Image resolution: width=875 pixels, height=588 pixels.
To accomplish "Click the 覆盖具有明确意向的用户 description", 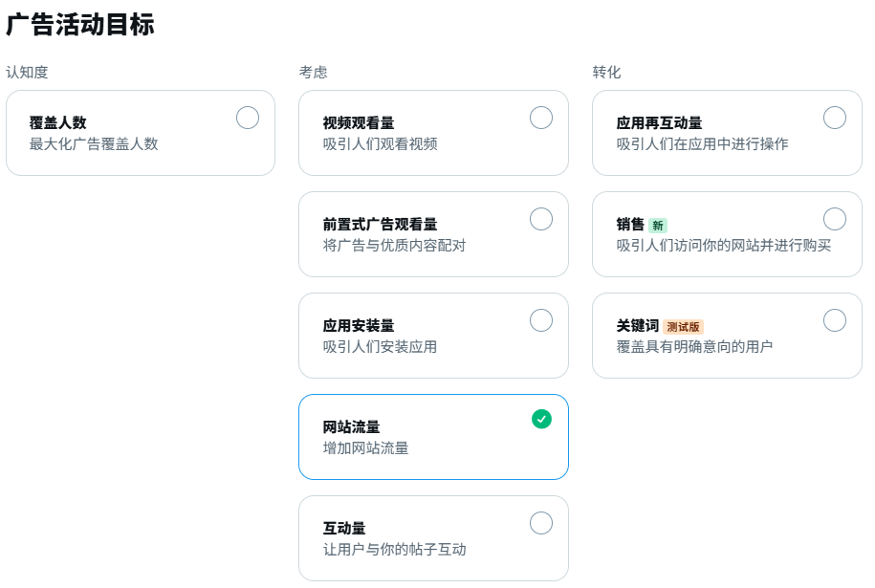I will click(694, 347).
